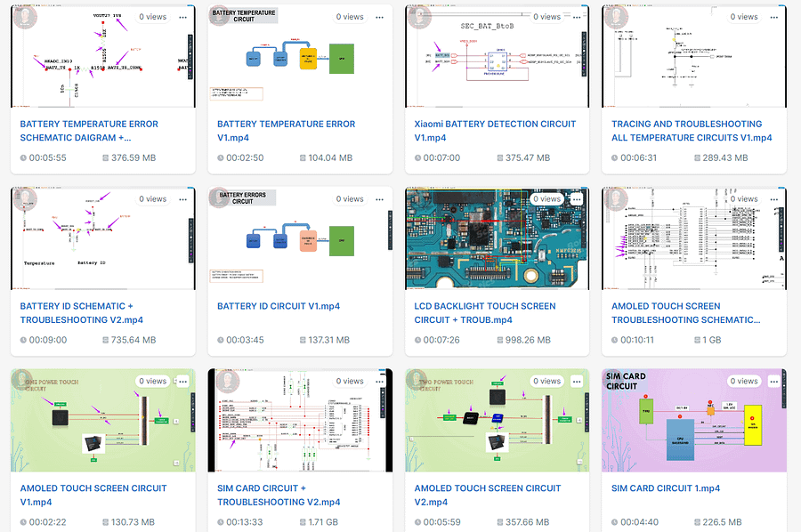The image size is (801, 532).
Task: Click thumbnail of BATTERY ID CIRCUIT V1.mp4
Action: (300, 238)
